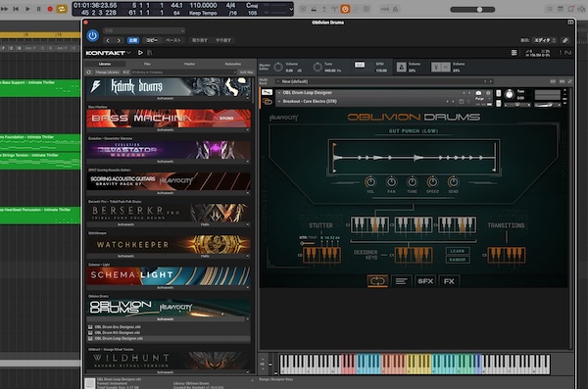Viewport: 588px width, 389px height.
Task: Click the Library or Company search field
Action: tap(184, 73)
